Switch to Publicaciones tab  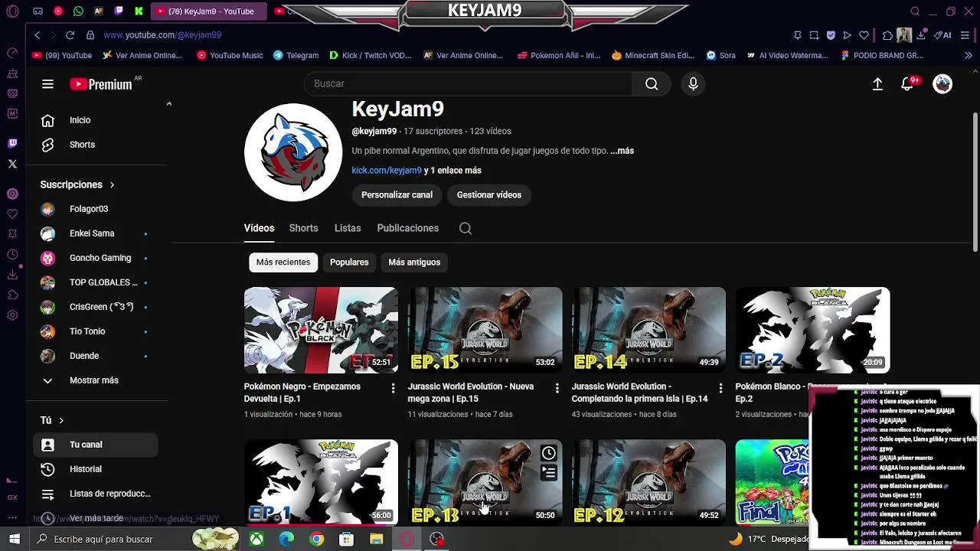click(x=407, y=228)
